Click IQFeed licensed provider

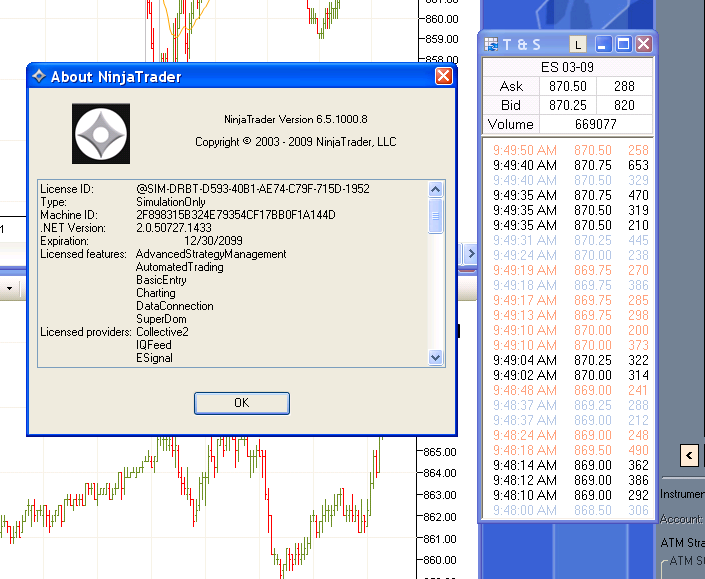click(154, 345)
